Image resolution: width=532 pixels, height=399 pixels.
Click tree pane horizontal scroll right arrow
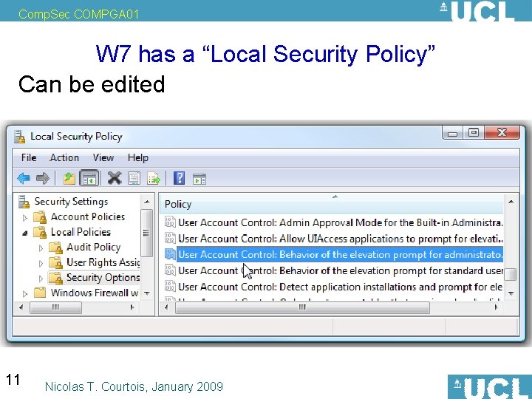pyautogui.click(x=132, y=307)
